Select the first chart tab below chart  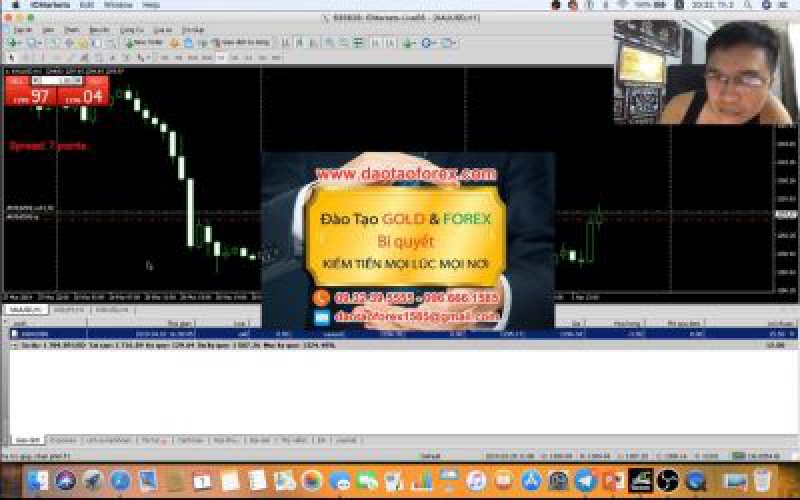(26, 309)
